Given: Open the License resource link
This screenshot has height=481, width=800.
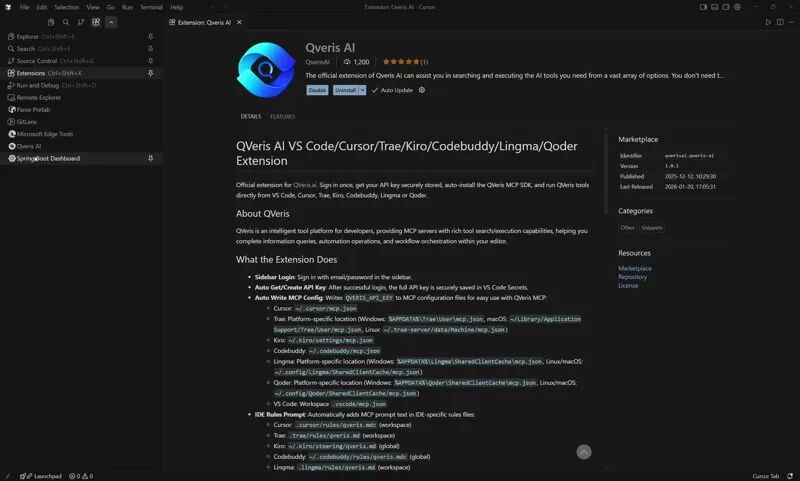Looking at the screenshot, I should click(628, 286).
